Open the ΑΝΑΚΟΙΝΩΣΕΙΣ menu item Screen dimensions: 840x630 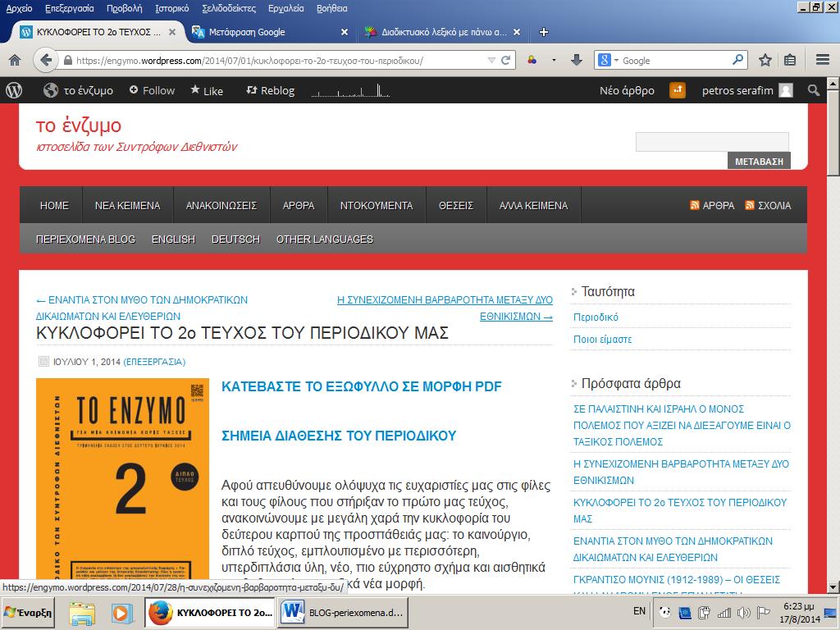(x=221, y=205)
